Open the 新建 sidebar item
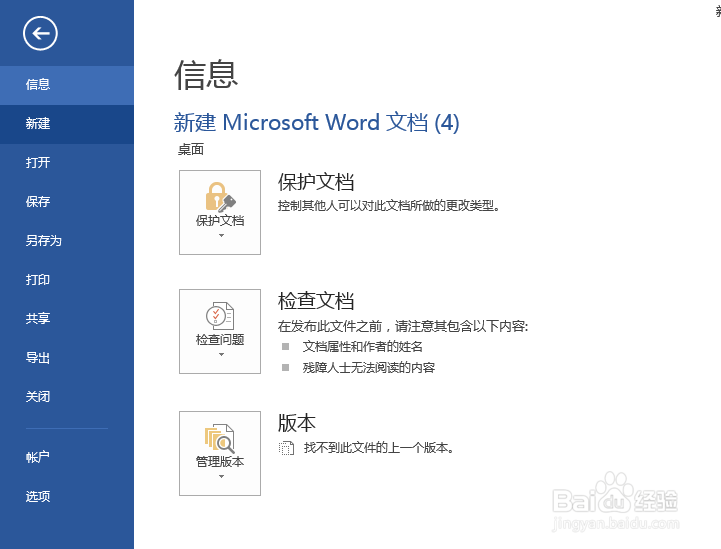The image size is (721, 549). tap(67, 124)
